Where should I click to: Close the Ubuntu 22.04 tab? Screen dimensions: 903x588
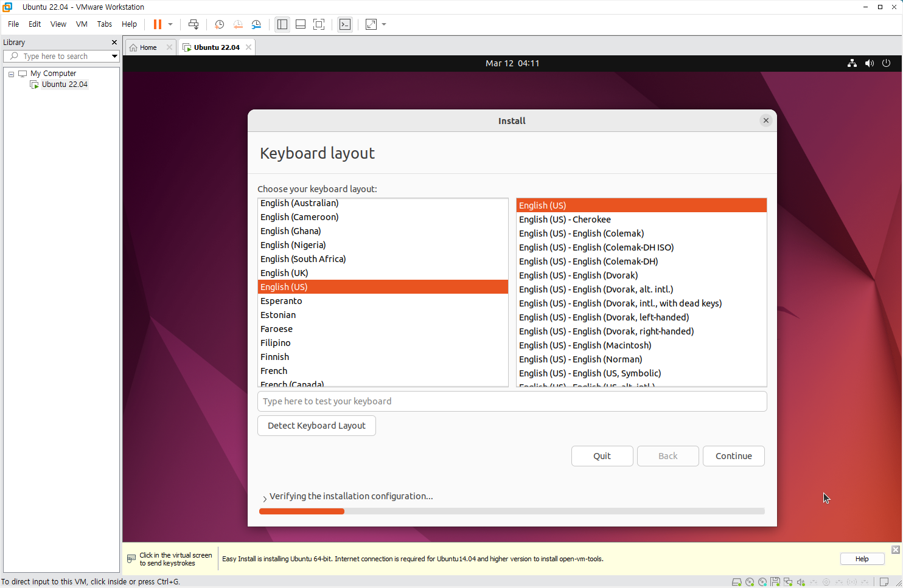(x=248, y=47)
